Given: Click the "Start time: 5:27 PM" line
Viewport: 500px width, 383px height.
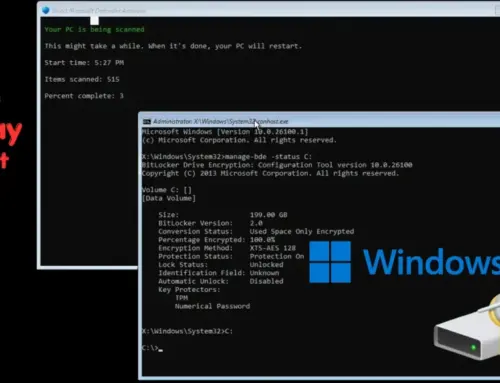Looking at the screenshot, I should click(x=84, y=63).
